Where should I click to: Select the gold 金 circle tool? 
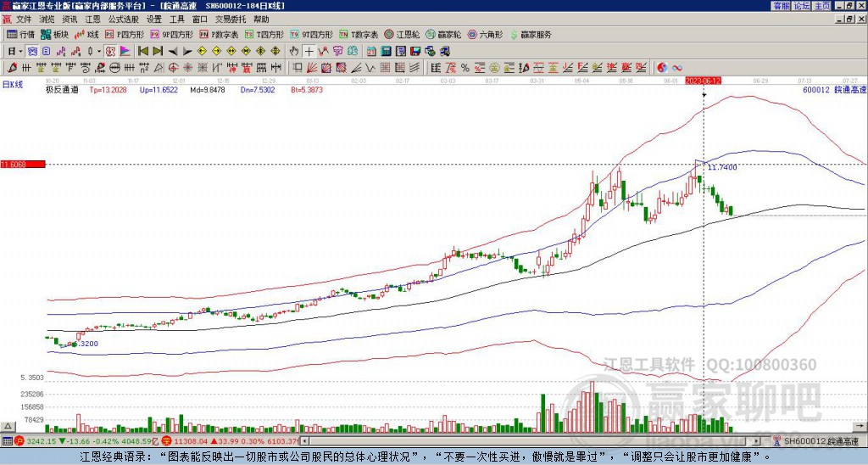pos(494,68)
